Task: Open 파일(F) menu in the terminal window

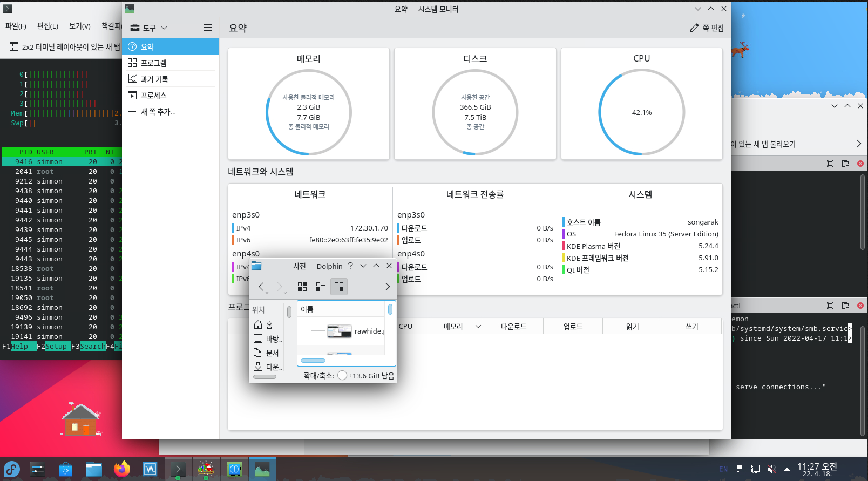Action: point(16,26)
